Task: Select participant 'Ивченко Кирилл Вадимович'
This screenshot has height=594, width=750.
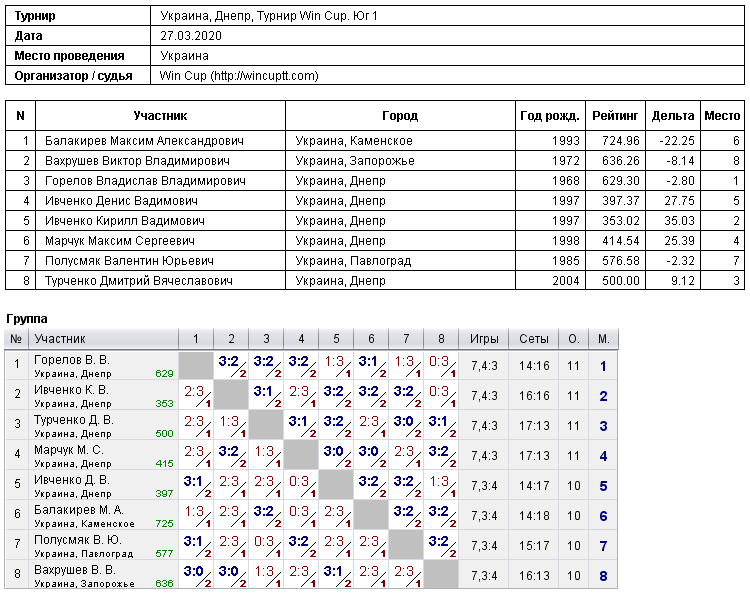Action: (124, 221)
